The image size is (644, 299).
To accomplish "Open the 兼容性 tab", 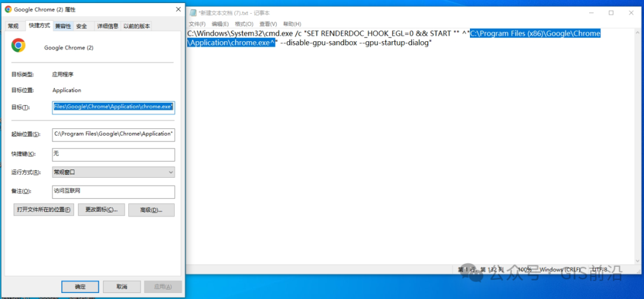I will 63,26.
